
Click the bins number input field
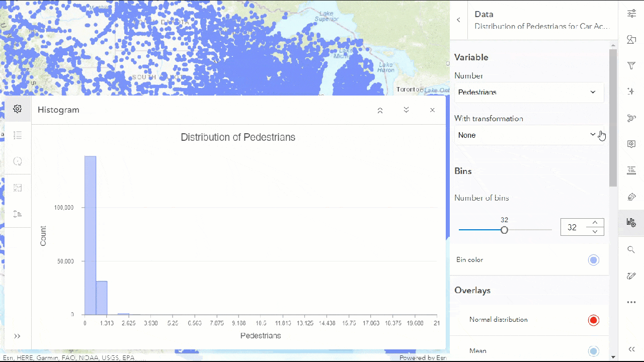(x=574, y=227)
